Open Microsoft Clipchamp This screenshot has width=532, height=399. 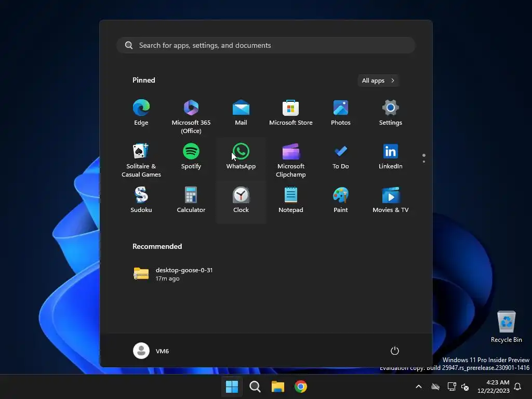click(291, 160)
